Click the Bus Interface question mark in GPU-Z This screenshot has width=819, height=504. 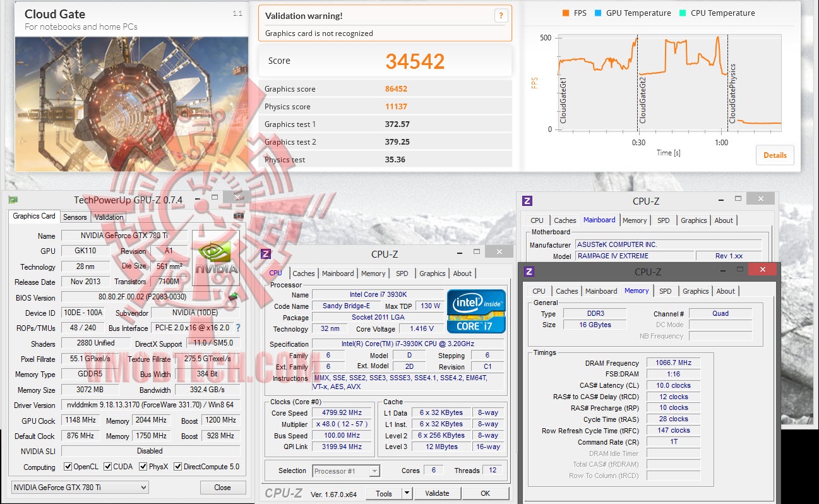coord(238,328)
